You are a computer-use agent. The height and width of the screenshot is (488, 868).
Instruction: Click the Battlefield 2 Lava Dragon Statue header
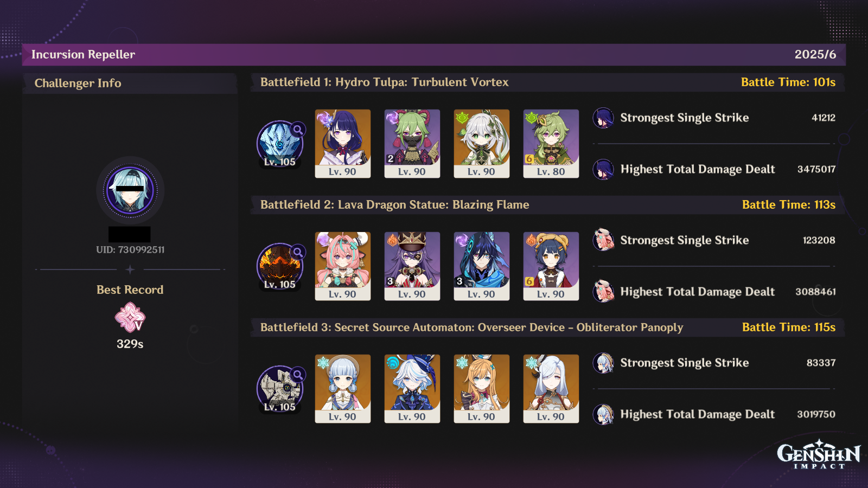(x=548, y=205)
